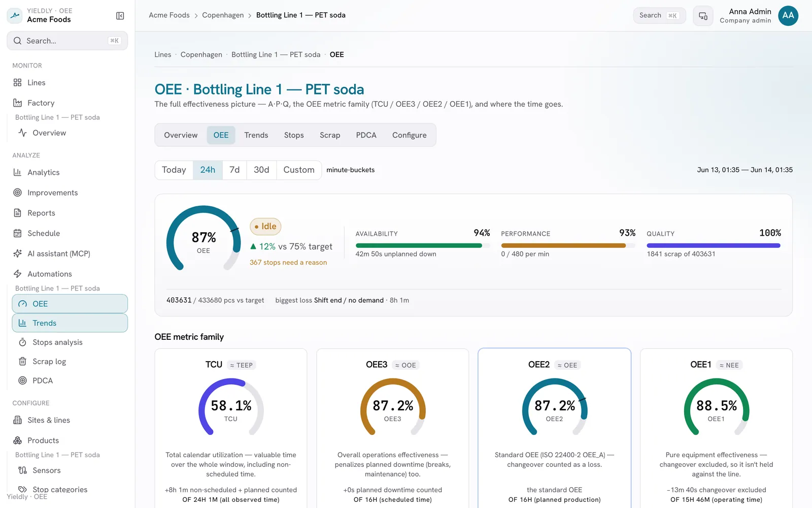Open Lines in page breadcrumb
Screen dimensions: 812x508
(x=163, y=54)
